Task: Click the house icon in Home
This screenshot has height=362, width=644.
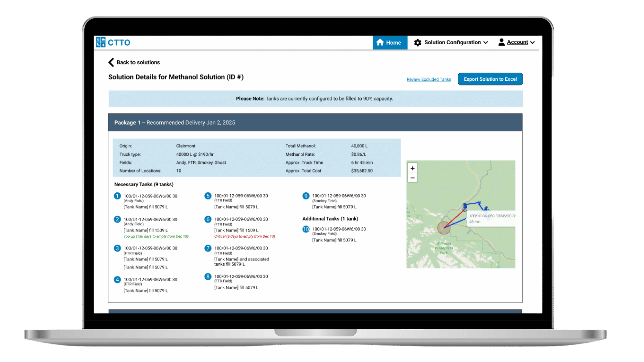Action: click(x=380, y=42)
